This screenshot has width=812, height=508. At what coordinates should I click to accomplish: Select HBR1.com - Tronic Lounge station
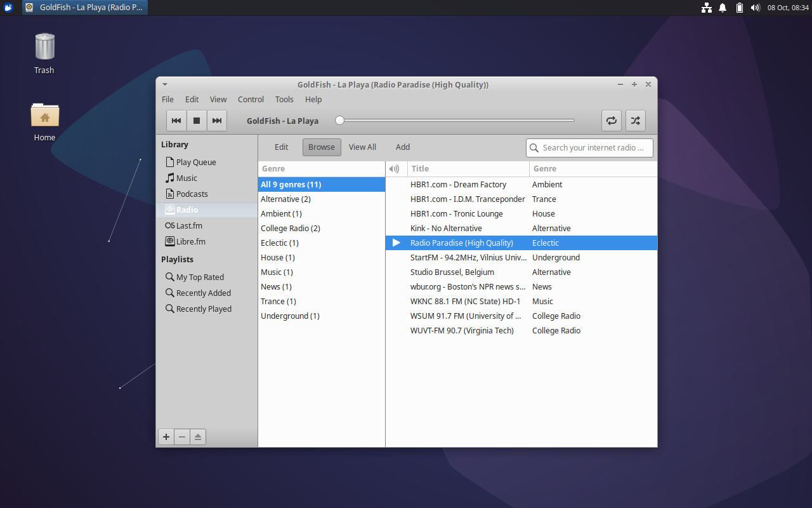click(x=521, y=213)
